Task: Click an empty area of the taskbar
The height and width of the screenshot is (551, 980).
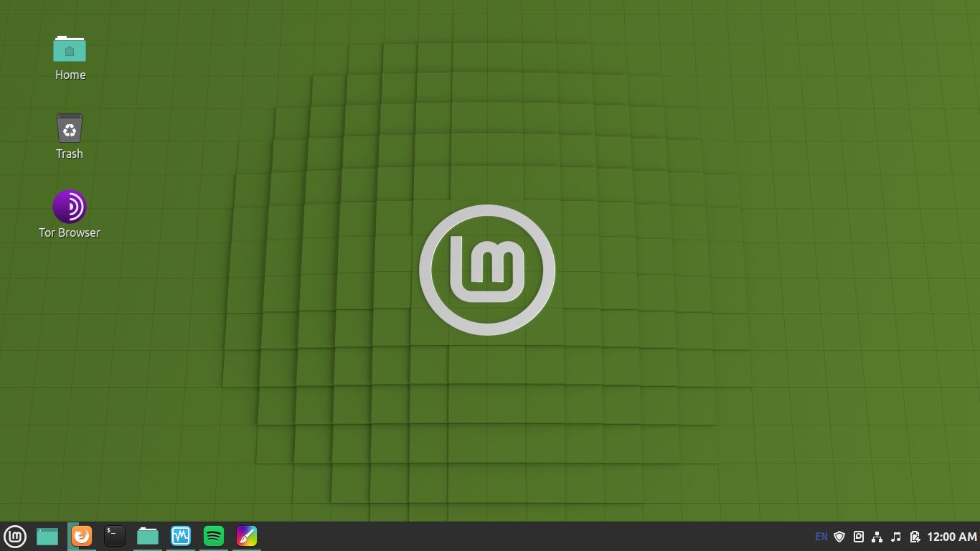Action: coord(430,536)
